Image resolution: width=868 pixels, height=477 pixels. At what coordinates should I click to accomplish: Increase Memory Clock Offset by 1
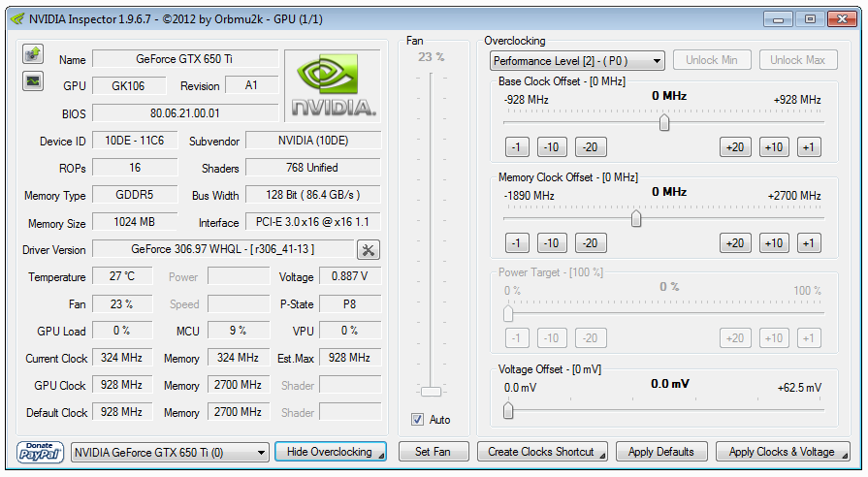[809, 243]
